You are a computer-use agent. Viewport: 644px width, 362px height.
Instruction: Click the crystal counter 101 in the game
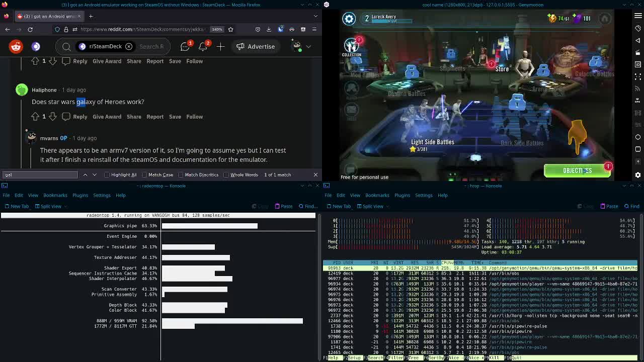582,19
